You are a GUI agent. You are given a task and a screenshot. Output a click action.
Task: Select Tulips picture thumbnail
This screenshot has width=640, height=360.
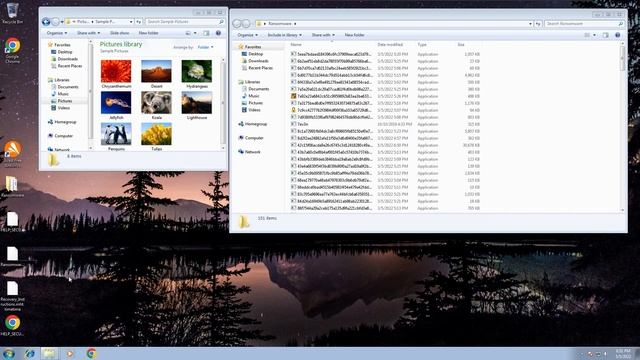[x=156, y=137]
